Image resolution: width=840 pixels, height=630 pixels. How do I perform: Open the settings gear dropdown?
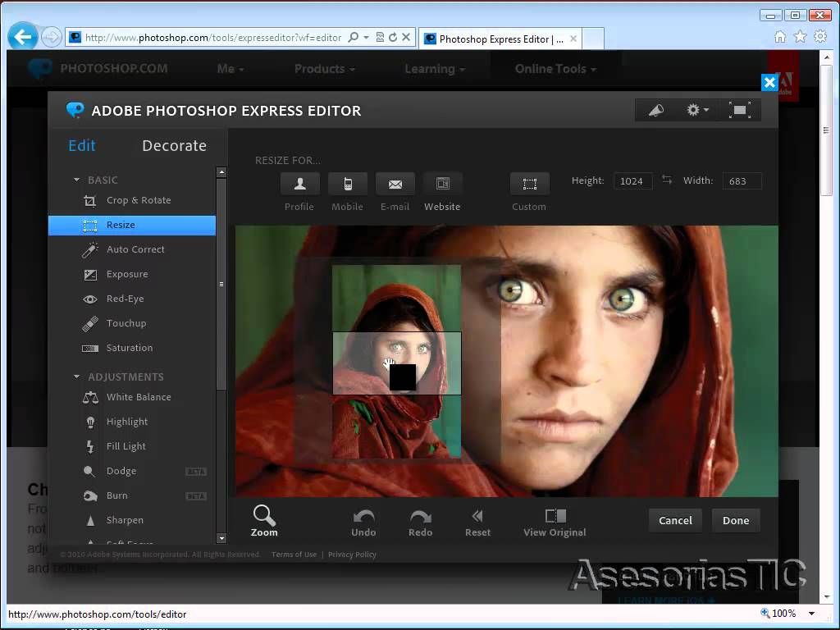click(x=697, y=111)
